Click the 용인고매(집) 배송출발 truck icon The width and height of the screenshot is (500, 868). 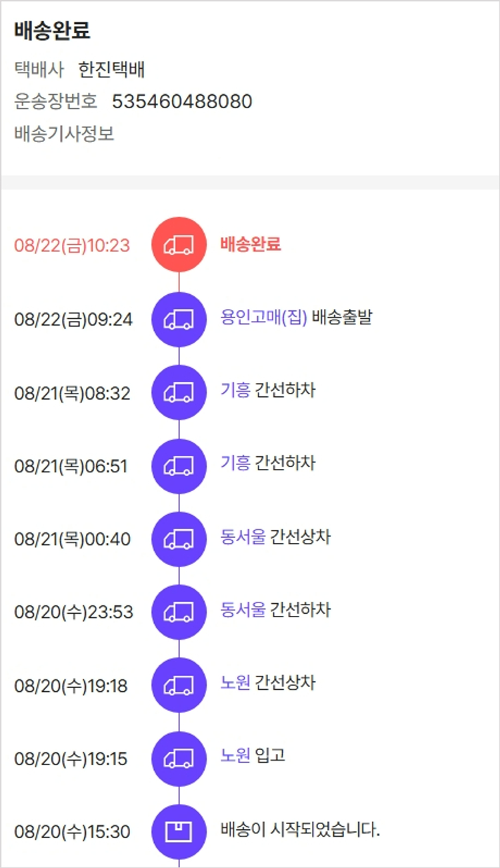[x=179, y=319]
